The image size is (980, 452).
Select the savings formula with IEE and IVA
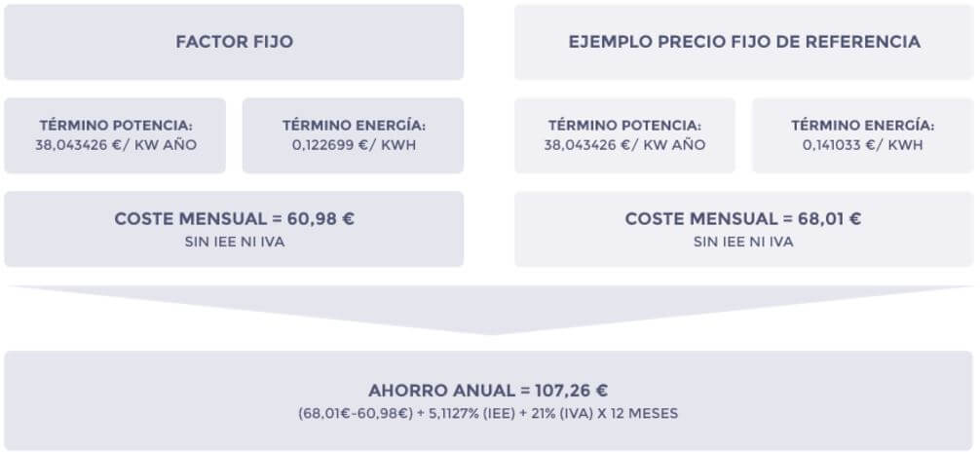pos(488,414)
